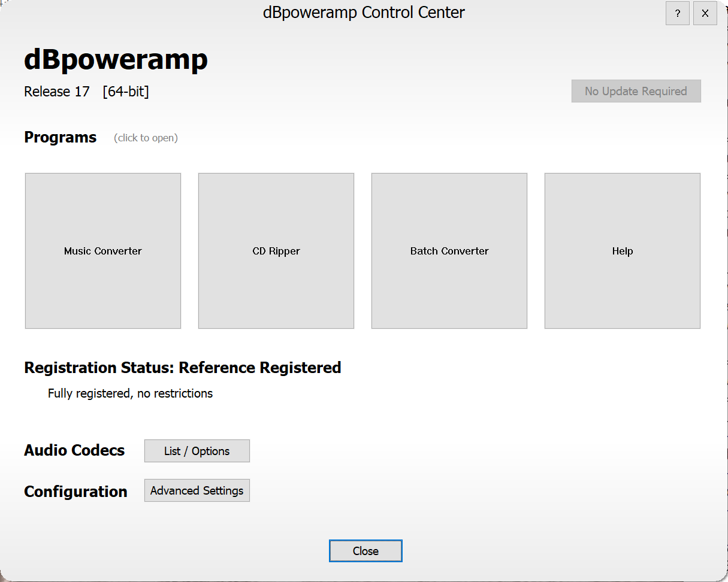
Task: Launch the CD Ripper program tile
Action: [x=276, y=251]
